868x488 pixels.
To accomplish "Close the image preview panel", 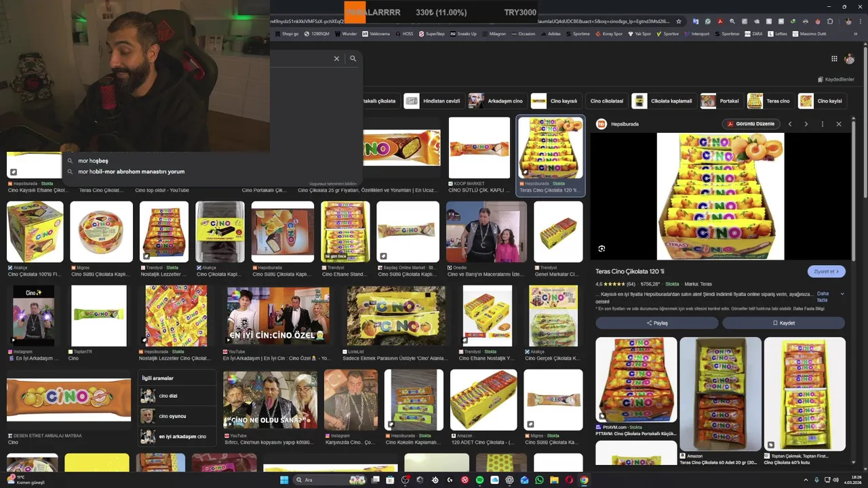I will (839, 124).
